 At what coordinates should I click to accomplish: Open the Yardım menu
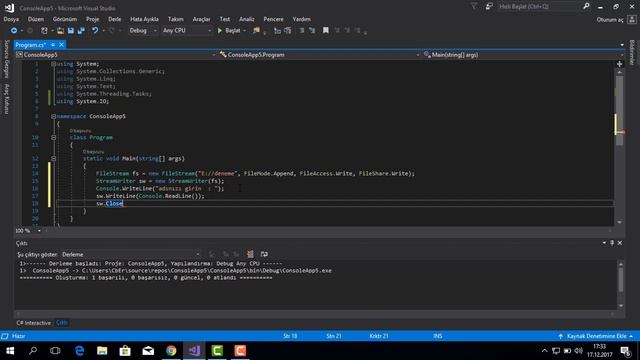coord(302,19)
